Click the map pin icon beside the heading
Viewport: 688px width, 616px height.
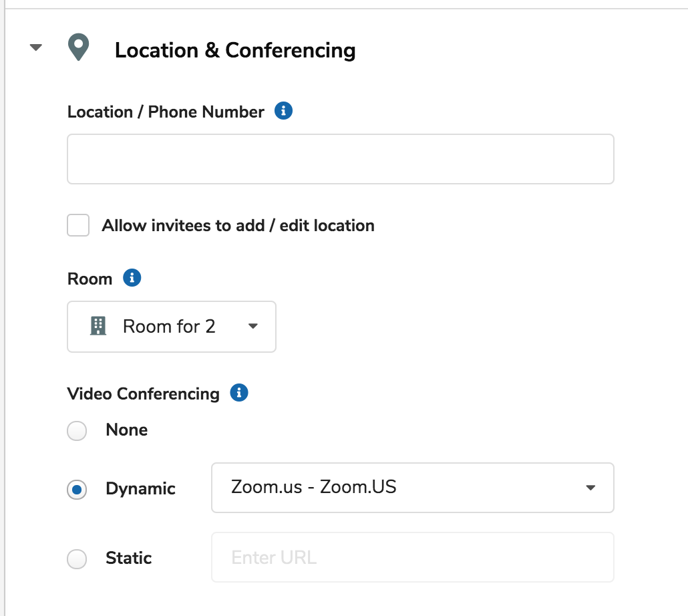tap(79, 47)
